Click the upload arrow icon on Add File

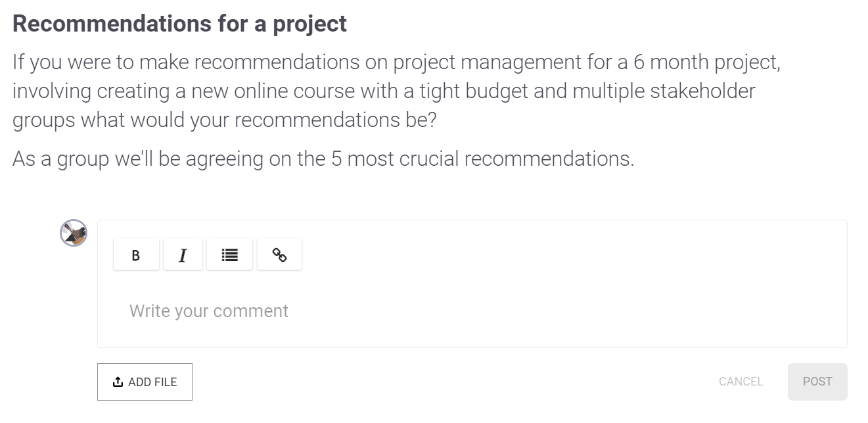point(118,382)
